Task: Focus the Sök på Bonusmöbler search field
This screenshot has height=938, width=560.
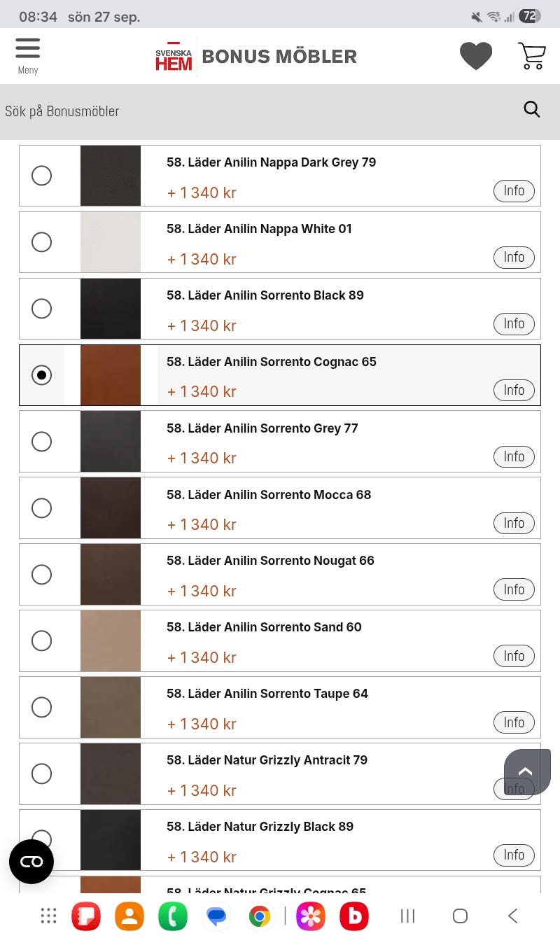Action: pos(259,111)
